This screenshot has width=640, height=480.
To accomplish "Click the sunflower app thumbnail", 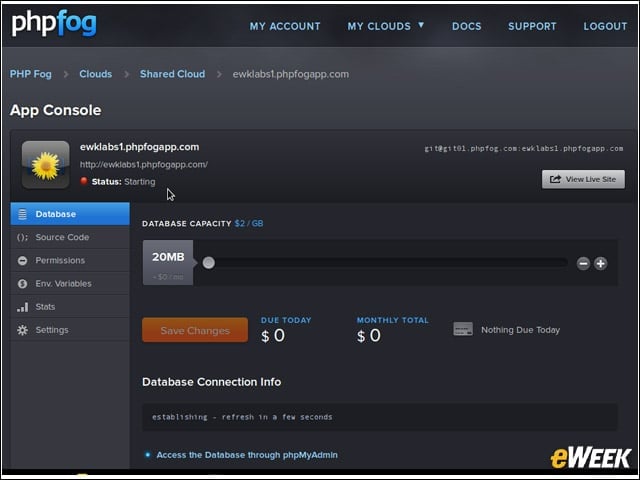I will pyautogui.click(x=45, y=164).
